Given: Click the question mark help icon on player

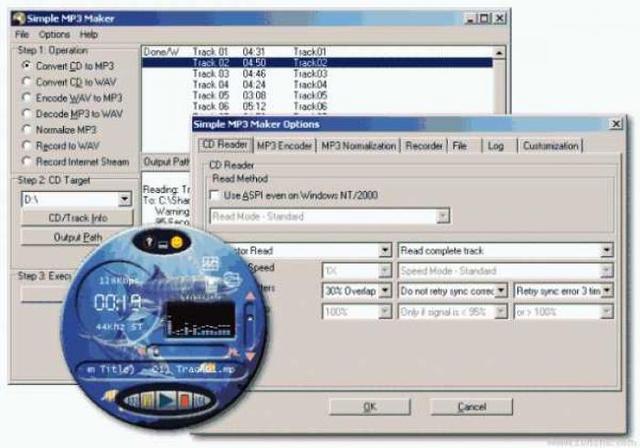Looking at the screenshot, I should pos(149,242).
